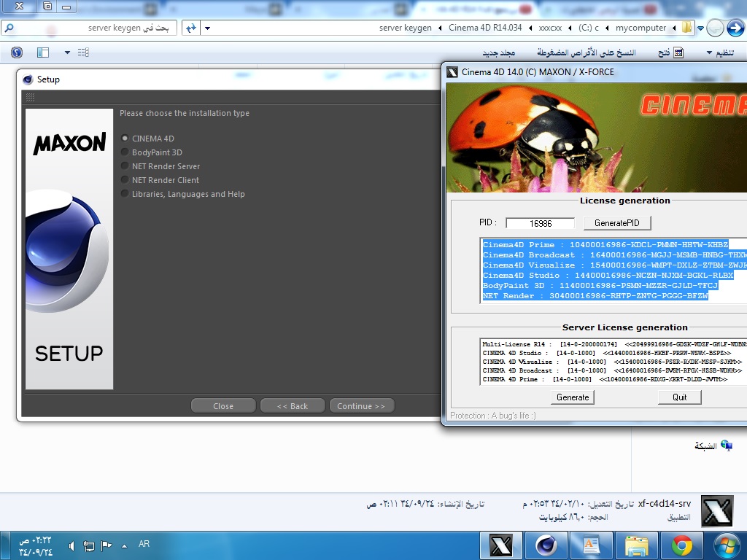Click the folder icon in the address bar

pyautogui.click(x=686, y=28)
